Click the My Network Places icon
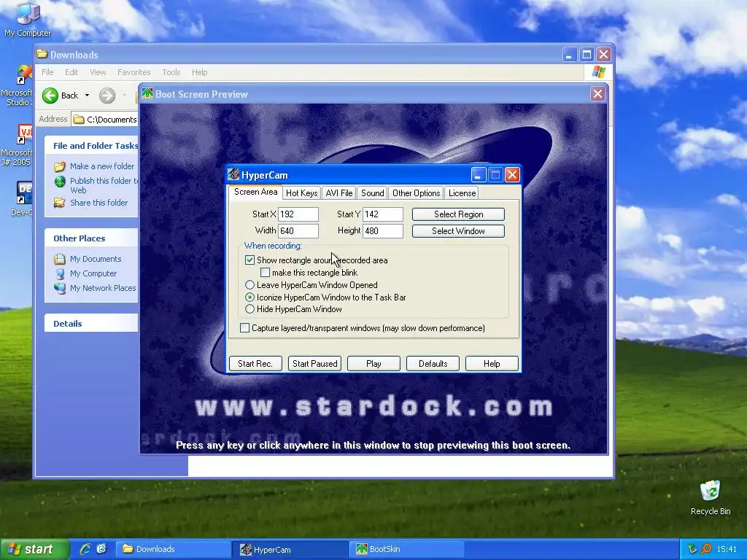Screen dimensions: 747x560 pos(60,288)
